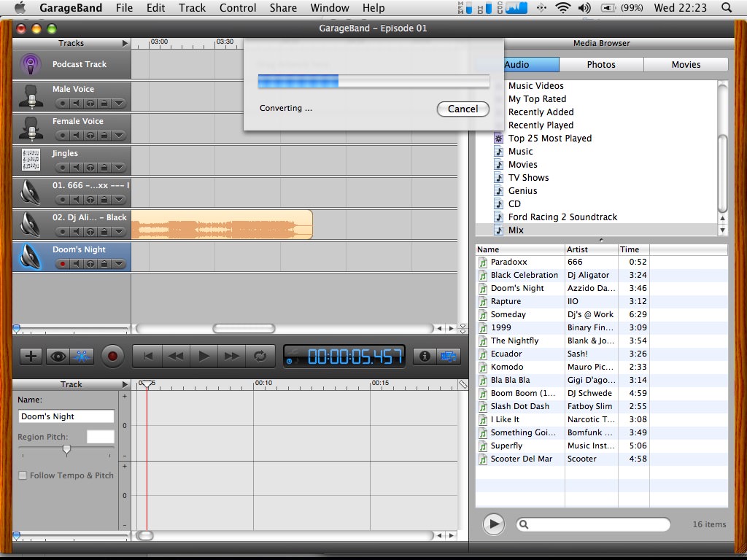Select the Audio tab in Media Browser
This screenshot has width=747, height=560.
click(x=517, y=64)
